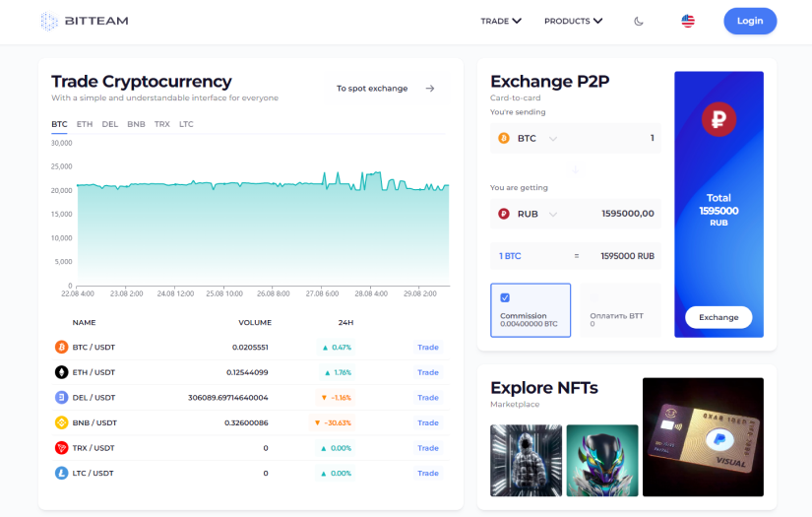
Task: Click the VOLUME column header
Action: (x=255, y=322)
